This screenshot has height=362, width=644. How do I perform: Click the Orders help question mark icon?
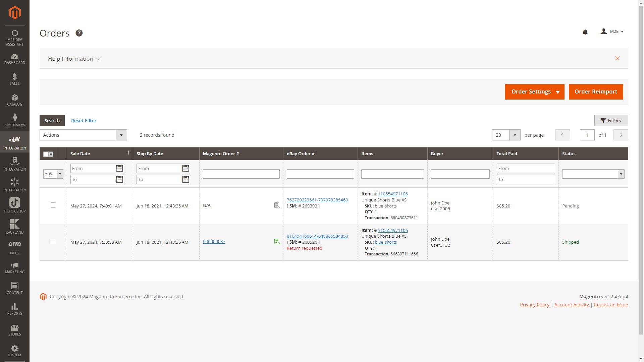coord(79,33)
